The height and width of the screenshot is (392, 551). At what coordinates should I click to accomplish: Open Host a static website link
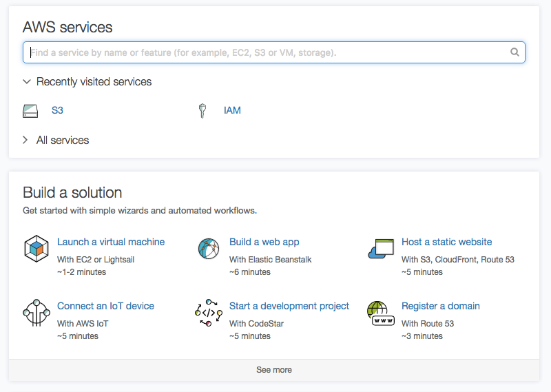(446, 242)
